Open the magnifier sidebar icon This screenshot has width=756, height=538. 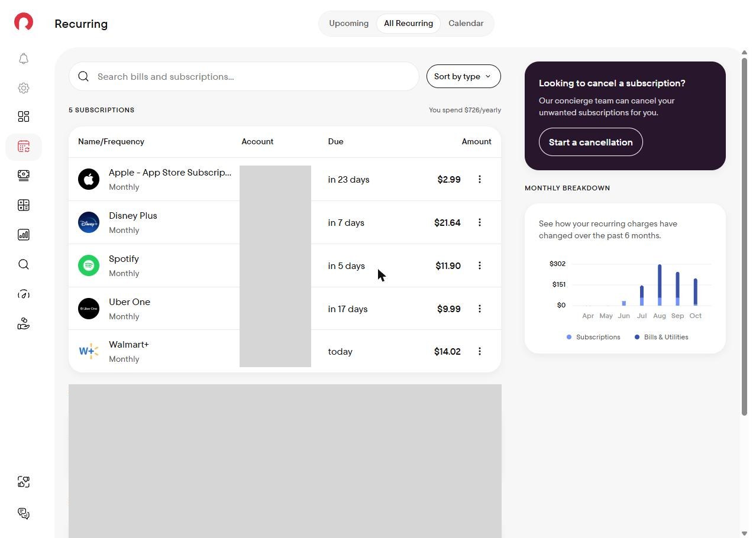click(24, 264)
